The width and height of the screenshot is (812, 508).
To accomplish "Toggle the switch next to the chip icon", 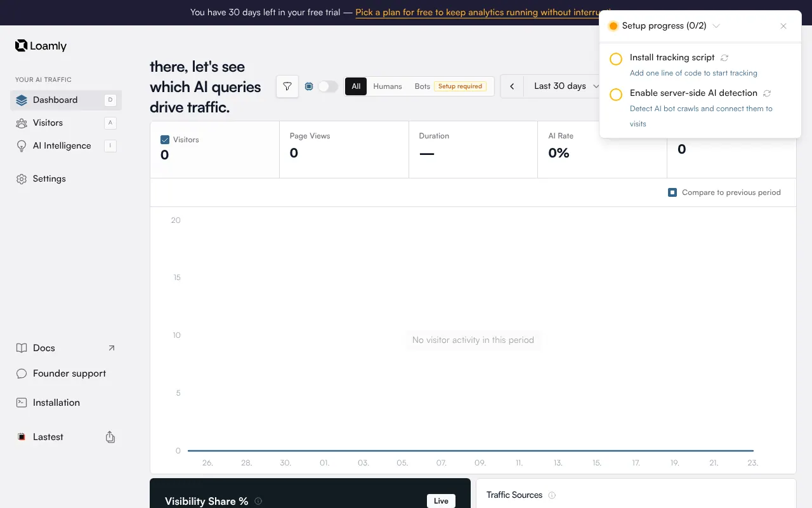I will (328, 86).
